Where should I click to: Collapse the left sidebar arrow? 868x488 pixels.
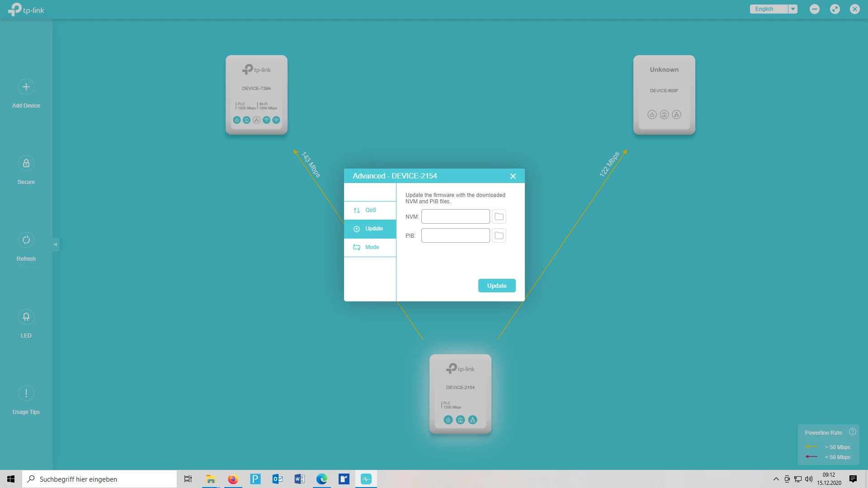[x=55, y=244]
